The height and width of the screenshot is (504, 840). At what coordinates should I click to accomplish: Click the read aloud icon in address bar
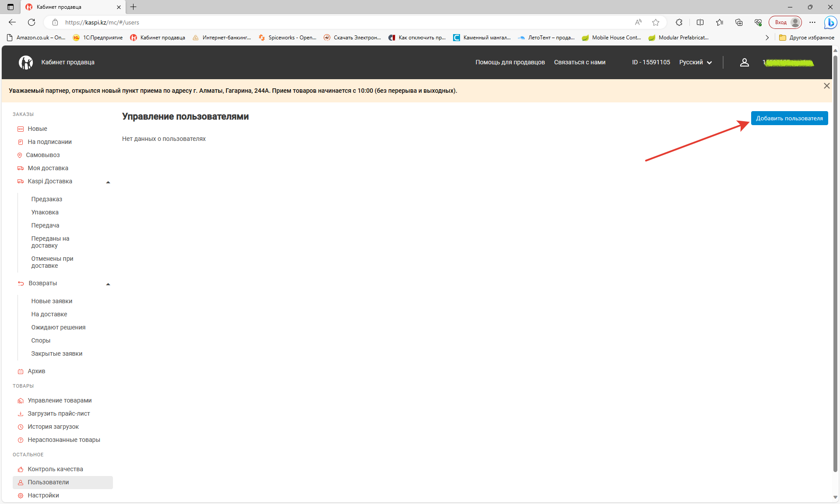pos(638,22)
